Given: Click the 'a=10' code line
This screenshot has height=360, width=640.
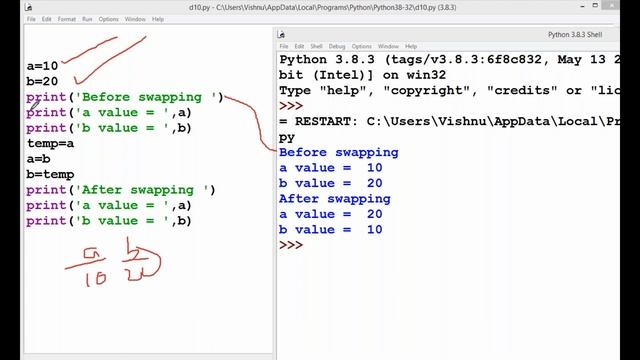Looking at the screenshot, I should tap(42, 66).
